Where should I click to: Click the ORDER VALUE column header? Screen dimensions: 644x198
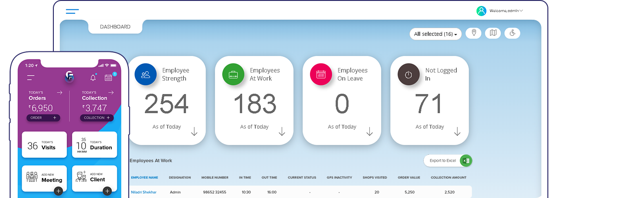[x=409, y=177]
